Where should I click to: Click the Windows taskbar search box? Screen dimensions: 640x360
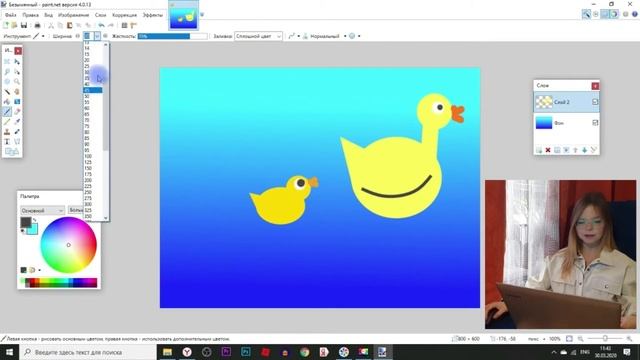(x=87, y=352)
